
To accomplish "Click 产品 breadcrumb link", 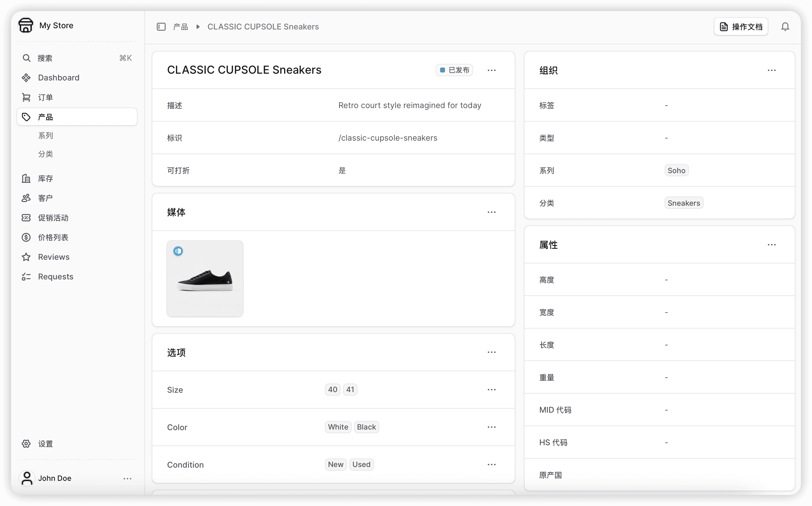I will pos(180,27).
